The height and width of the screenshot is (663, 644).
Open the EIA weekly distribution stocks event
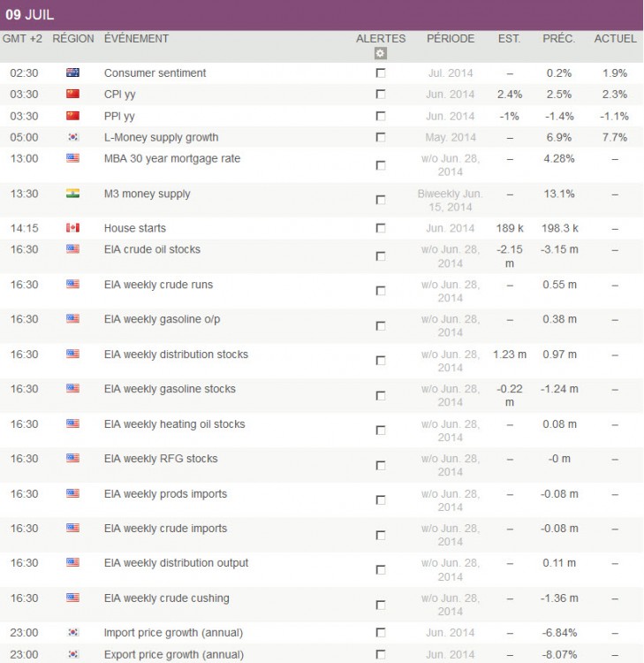[x=176, y=354]
